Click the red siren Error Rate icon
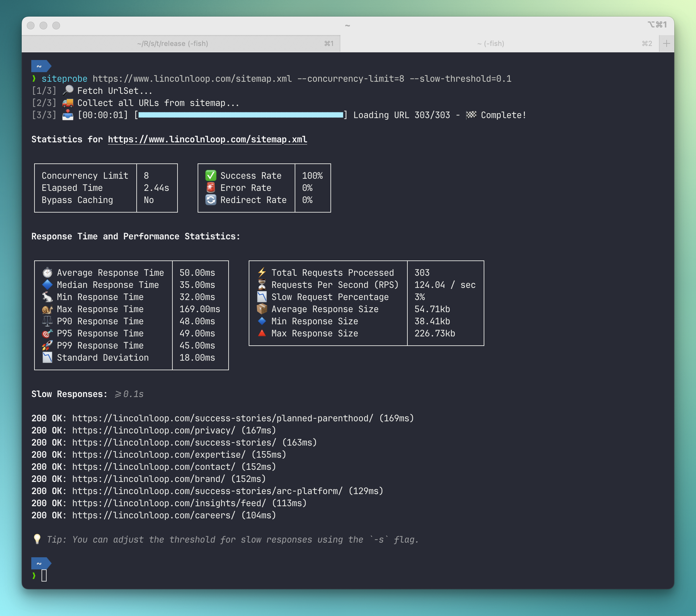696x616 pixels. (210, 188)
